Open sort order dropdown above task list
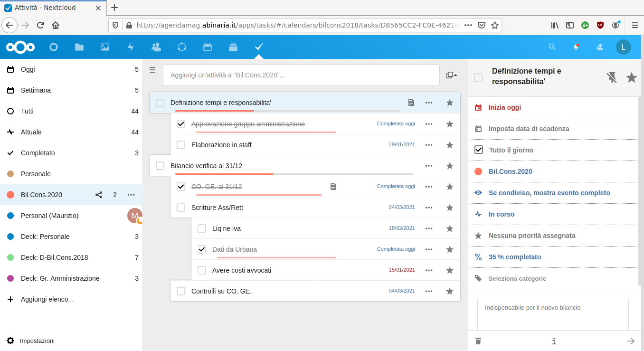The height and width of the screenshot is (351, 644). (452, 75)
